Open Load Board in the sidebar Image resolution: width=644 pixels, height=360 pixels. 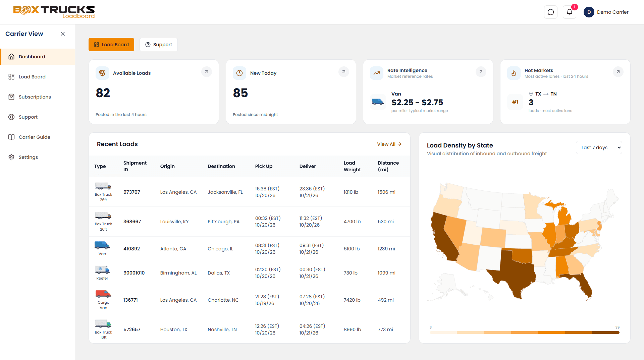point(37,77)
